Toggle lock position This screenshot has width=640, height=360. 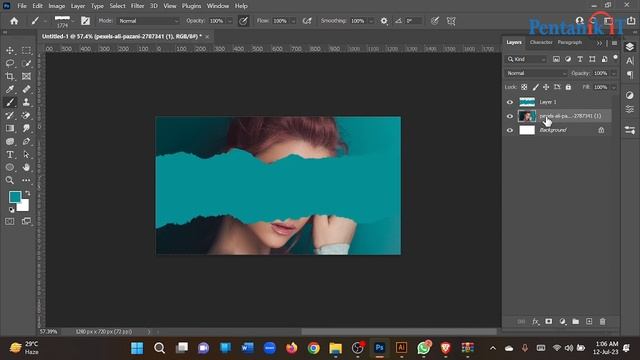(x=546, y=87)
